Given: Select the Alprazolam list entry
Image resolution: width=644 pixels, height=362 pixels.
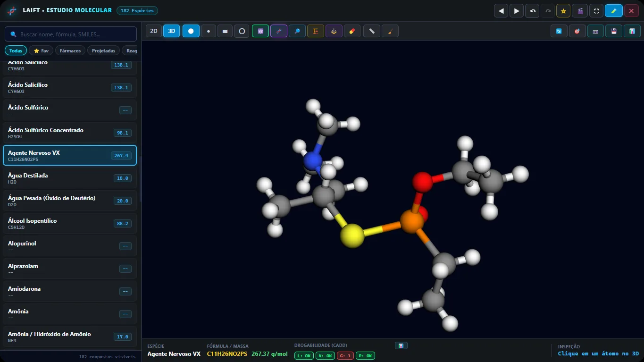Looking at the screenshot, I should (70, 269).
